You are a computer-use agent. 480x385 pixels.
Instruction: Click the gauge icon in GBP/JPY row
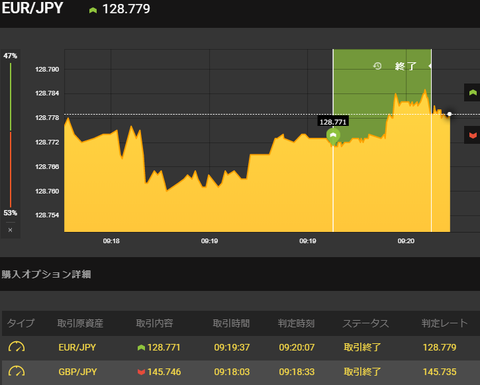click(16, 371)
